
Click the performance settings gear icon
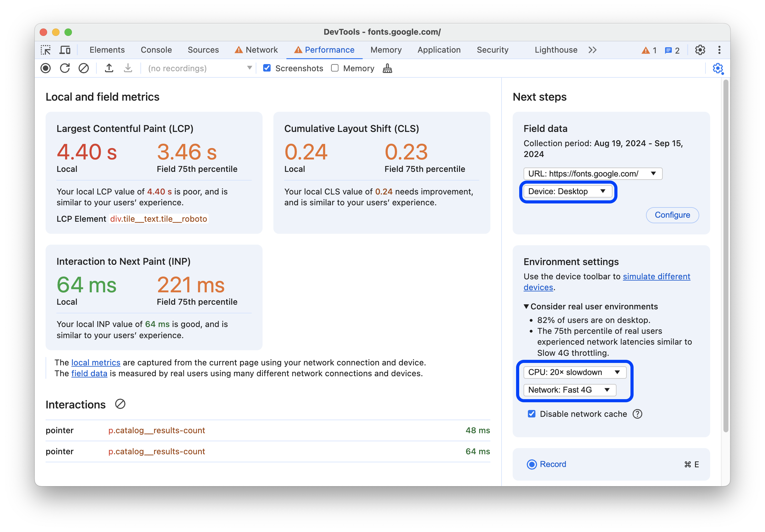click(718, 68)
